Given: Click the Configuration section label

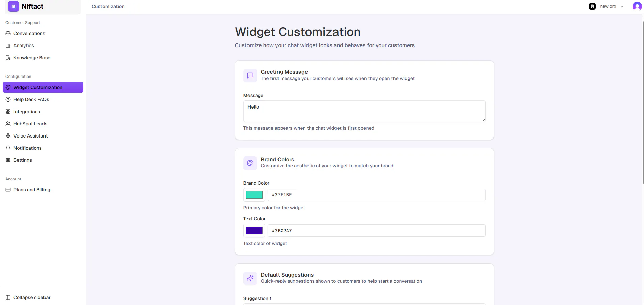Looking at the screenshot, I should pos(18,77).
